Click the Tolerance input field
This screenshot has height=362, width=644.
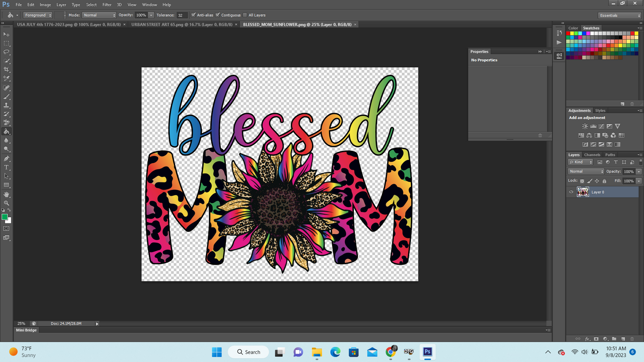point(181,15)
